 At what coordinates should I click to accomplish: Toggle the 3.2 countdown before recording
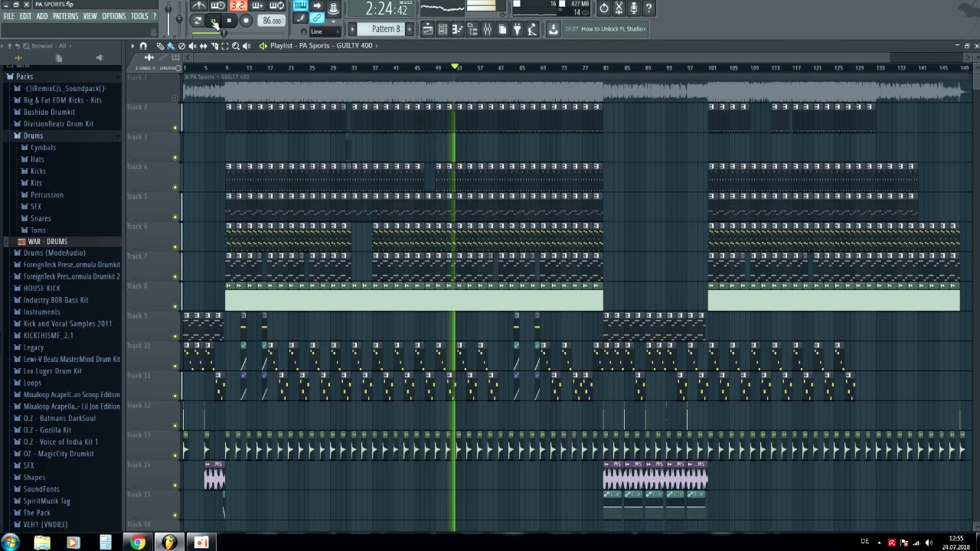238,5
